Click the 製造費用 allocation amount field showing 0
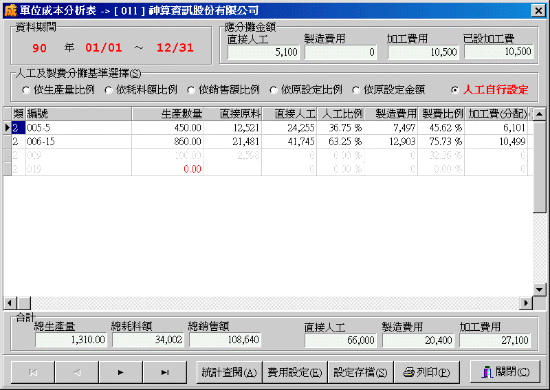 point(340,52)
